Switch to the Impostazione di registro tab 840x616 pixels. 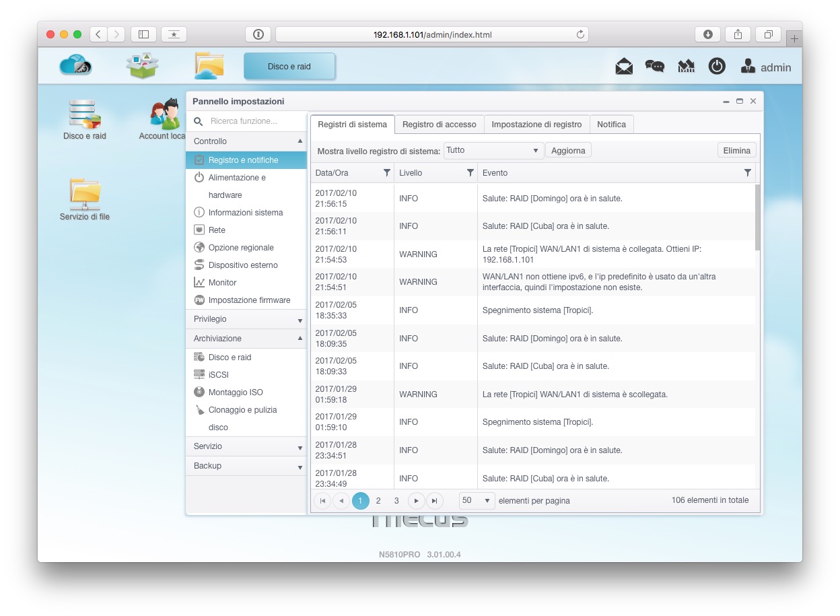(536, 125)
